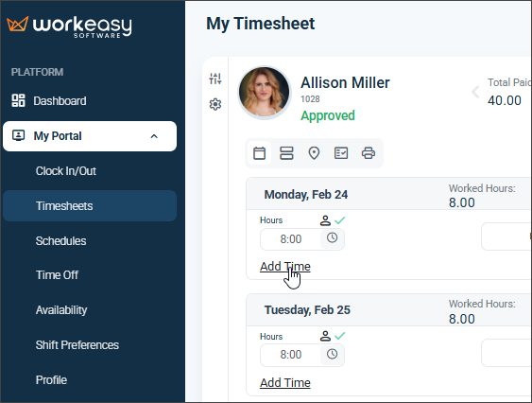Click the clock icon in Tuesday hours field

click(333, 355)
